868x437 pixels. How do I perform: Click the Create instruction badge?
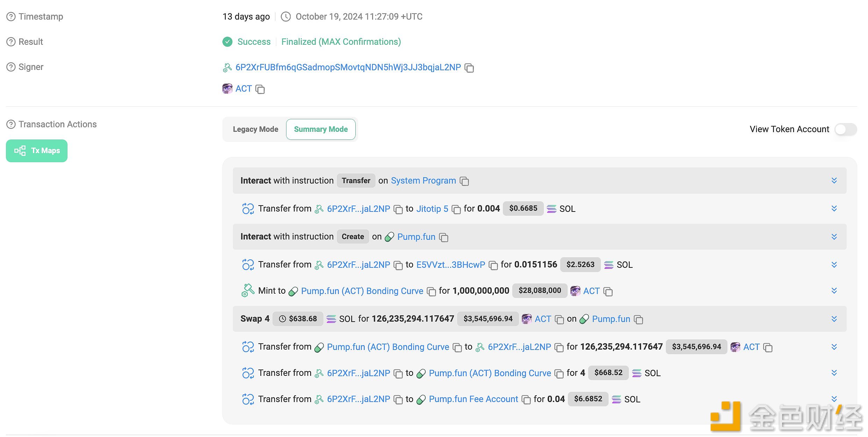(353, 237)
